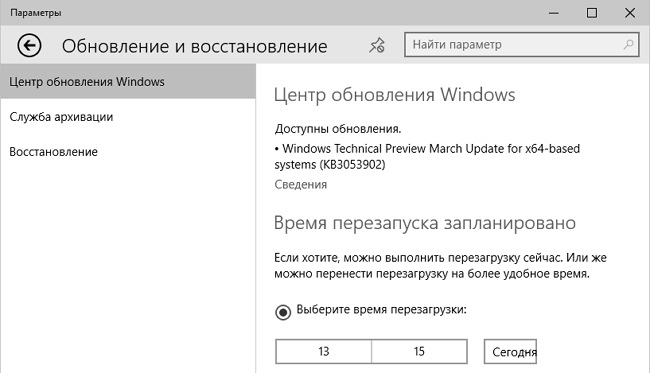Image resolution: width=650 pixels, height=373 pixels.
Task: Click the 'Центр обновления Windows' content heading
Action: click(395, 95)
